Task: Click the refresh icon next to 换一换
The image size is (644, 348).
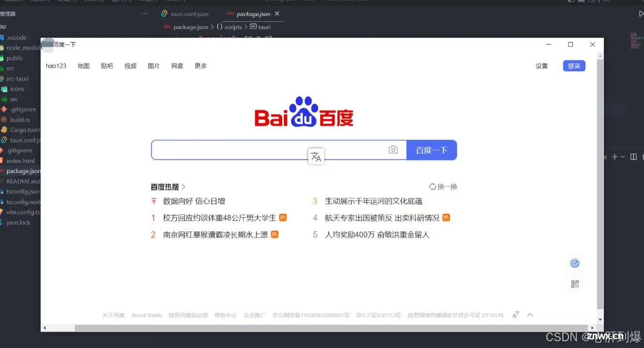Action: coord(433,187)
